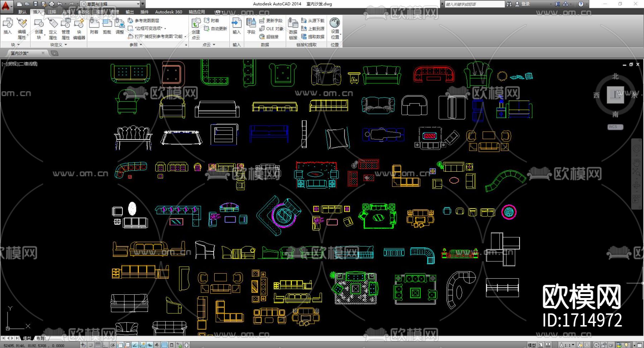The height and width of the screenshot is (348, 644).
Task: Toggle Lineweight display in status bar
Action: (x=157, y=345)
